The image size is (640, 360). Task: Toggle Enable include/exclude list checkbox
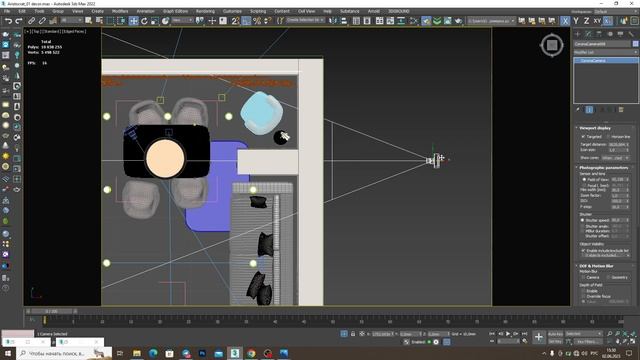pyautogui.click(x=583, y=250)
